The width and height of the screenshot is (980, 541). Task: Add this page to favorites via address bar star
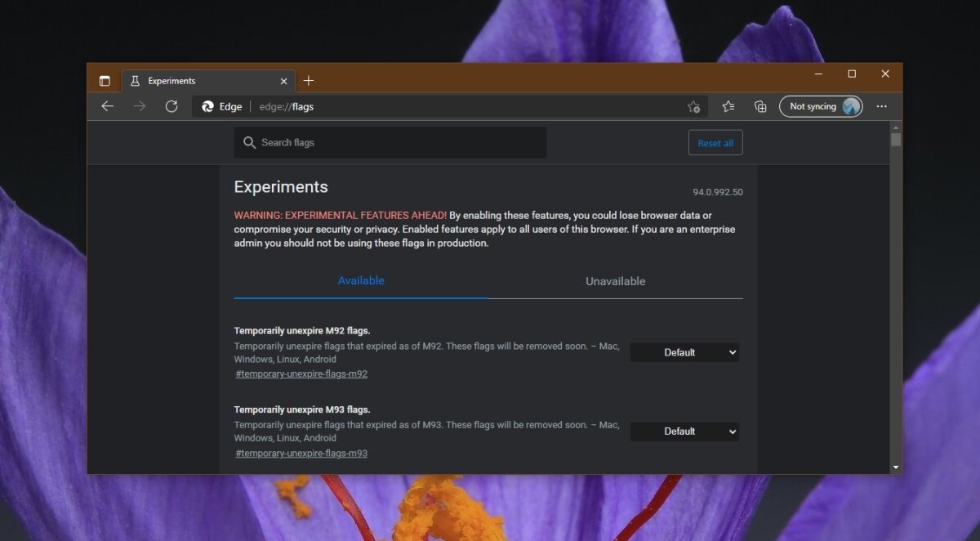coord(693,106)
